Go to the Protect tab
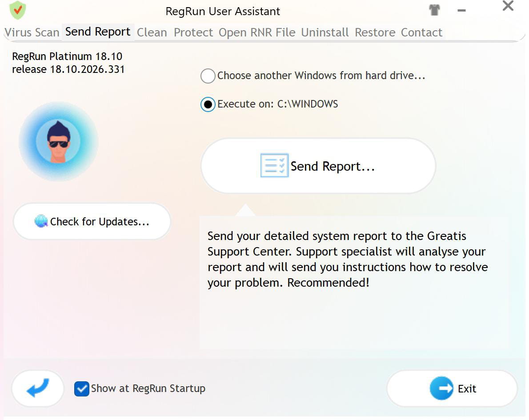The height and width of the screenshot is (420, 529). (193, 32)
